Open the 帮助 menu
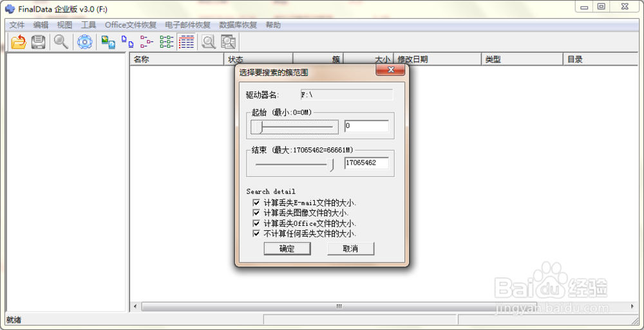The width and height of the screenshot is (644, 330). (273, 25)
